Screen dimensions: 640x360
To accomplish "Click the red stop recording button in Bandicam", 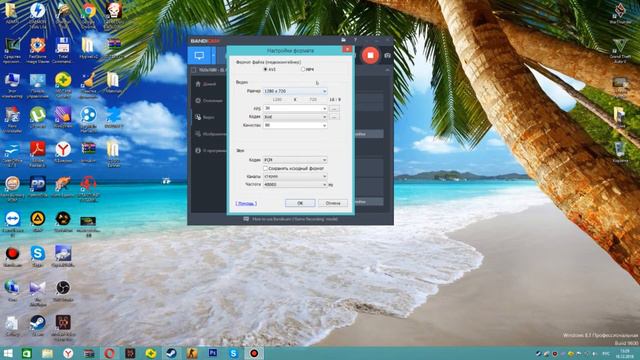I will point(370,55).
